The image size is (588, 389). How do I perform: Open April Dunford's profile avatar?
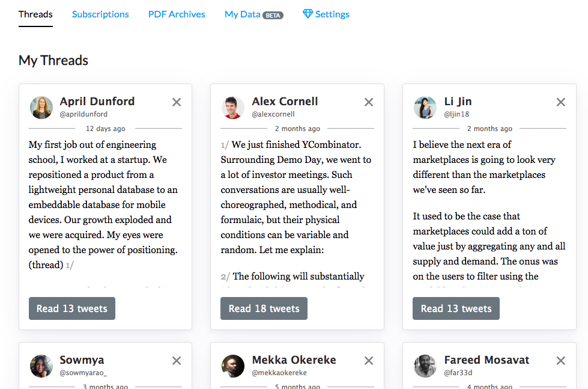click(41, 108)
